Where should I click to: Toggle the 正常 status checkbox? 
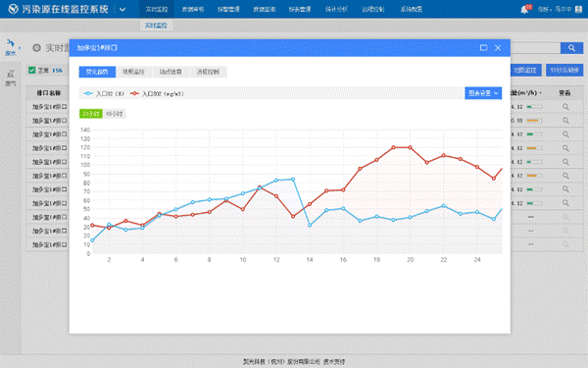pyautogui.click(x=32, y=71)
